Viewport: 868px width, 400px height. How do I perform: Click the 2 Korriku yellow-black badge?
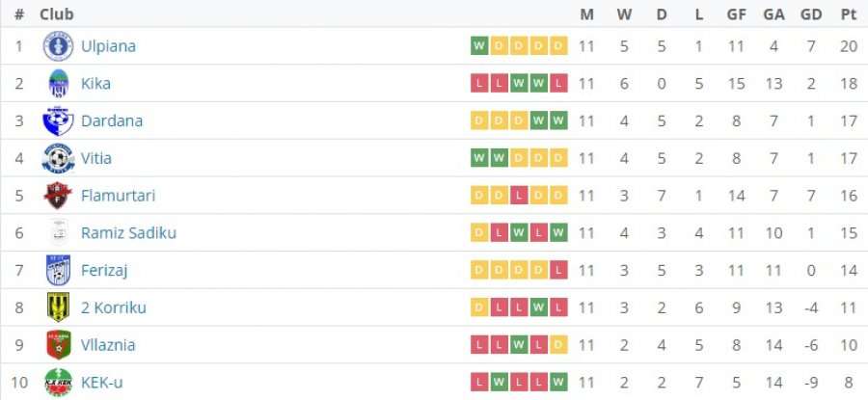coord(58,307)
